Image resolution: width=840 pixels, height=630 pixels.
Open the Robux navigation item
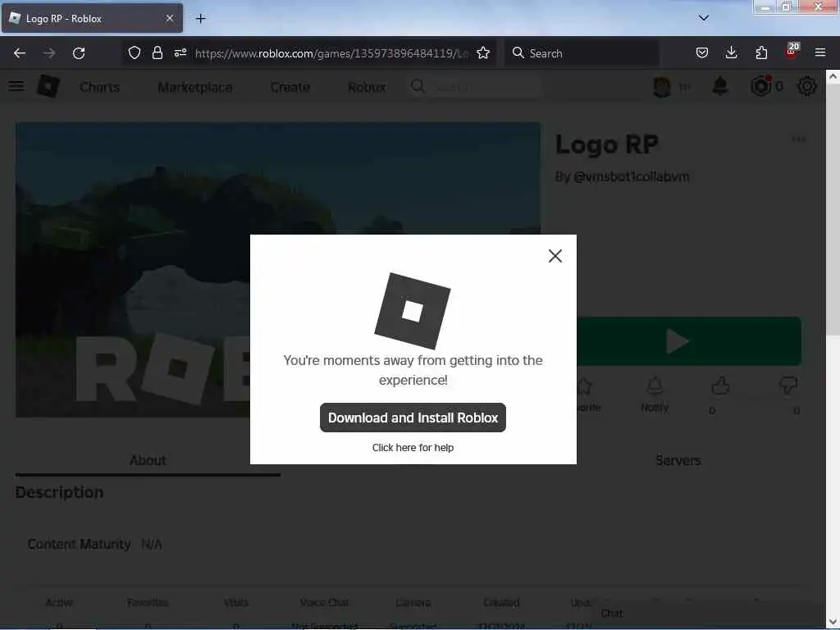pyautogui.click(x=367, y=87)
